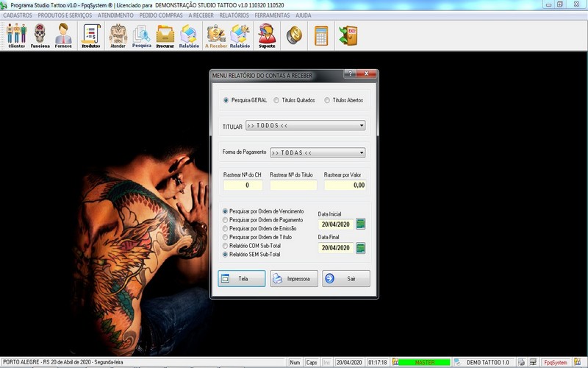This screenshot has width=588, height=368.
Task: Launch the calculator toolbar icon
Action: (x=320, y=35)
